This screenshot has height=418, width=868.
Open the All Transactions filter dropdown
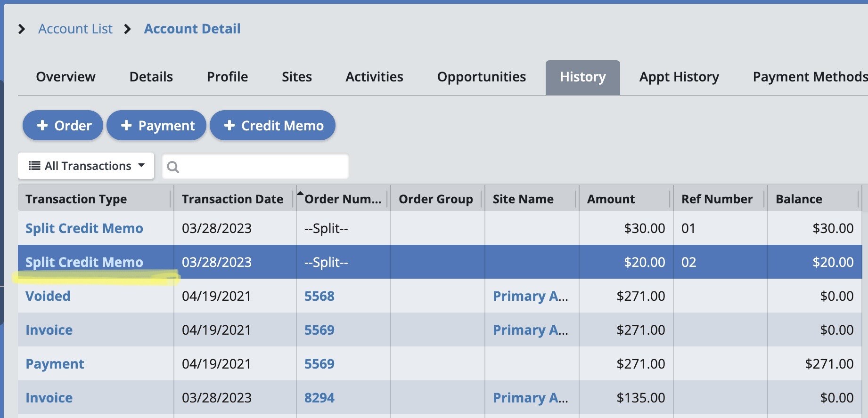(86, 166)
